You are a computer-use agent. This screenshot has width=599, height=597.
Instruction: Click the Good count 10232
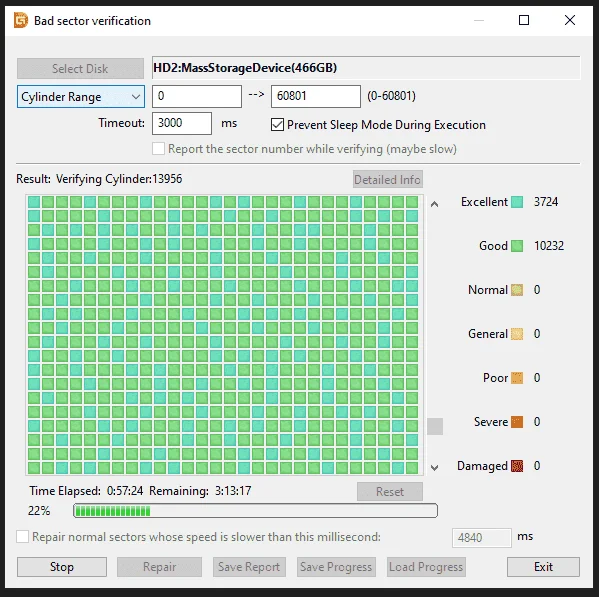(549, 246)
